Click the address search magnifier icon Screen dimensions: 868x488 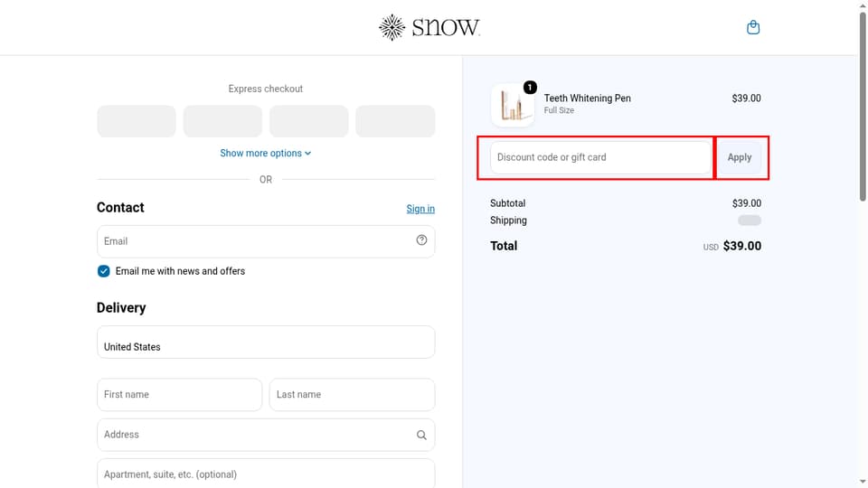pos(422,435)
